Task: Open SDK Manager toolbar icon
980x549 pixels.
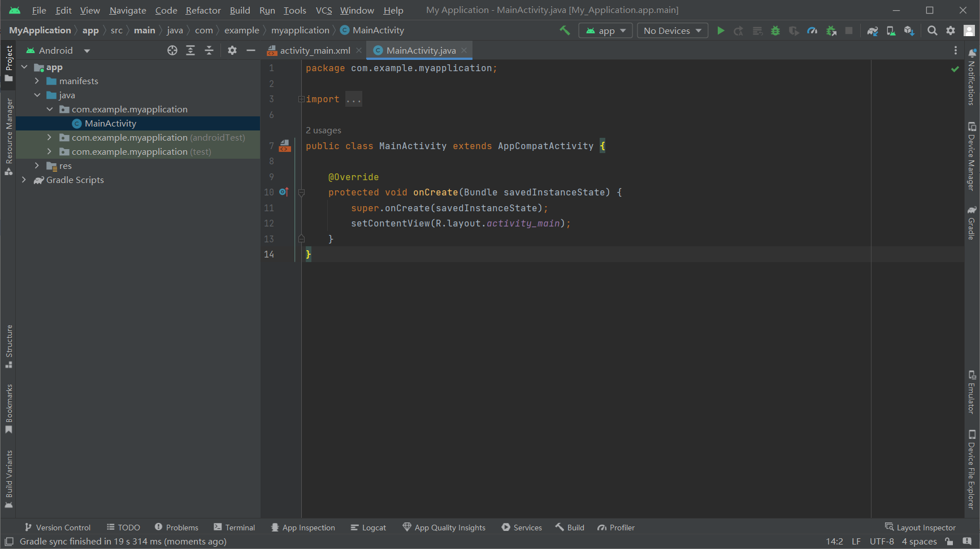Action: pyautogui.click(x=909, y=30)
